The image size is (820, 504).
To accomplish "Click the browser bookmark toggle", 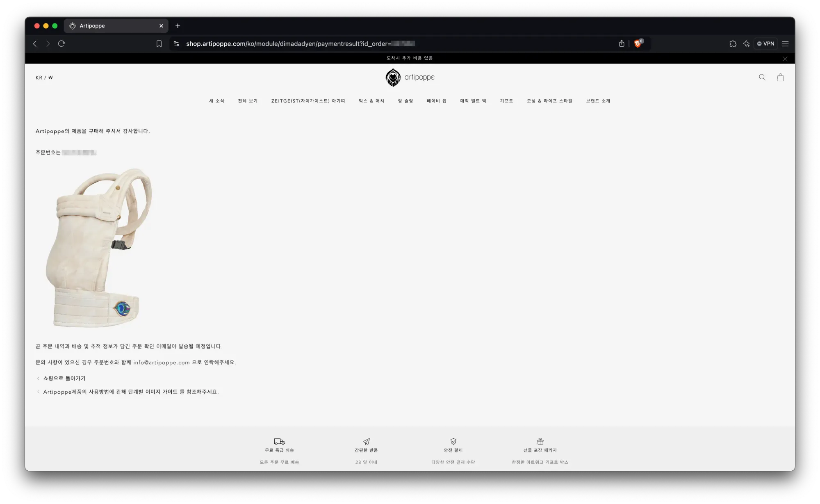I will [159, 43].
